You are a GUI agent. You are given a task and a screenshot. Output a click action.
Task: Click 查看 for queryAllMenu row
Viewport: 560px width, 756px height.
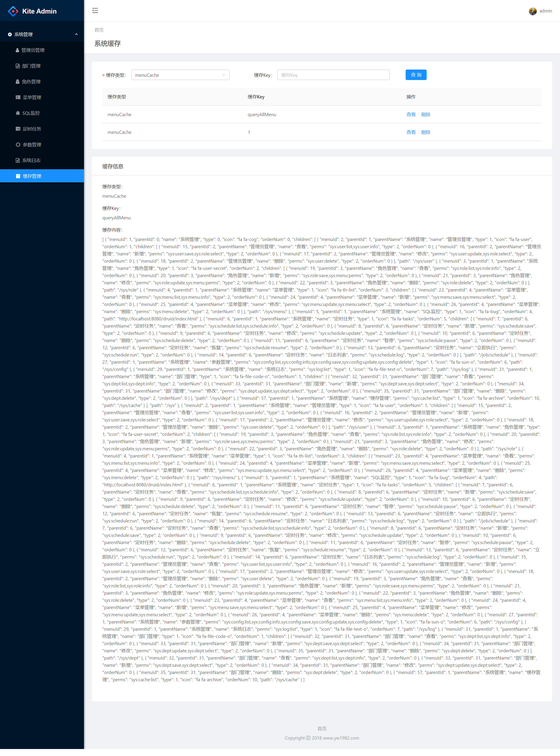[411, 115]
